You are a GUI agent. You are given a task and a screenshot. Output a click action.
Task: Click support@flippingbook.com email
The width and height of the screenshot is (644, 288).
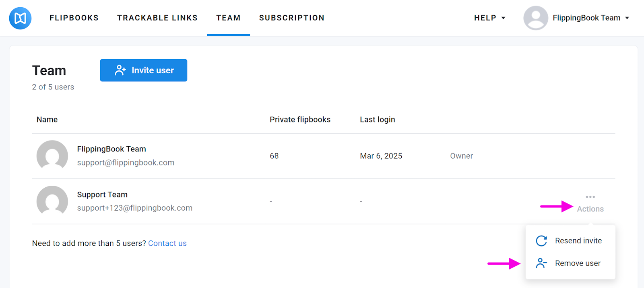(x=126, y=163)
